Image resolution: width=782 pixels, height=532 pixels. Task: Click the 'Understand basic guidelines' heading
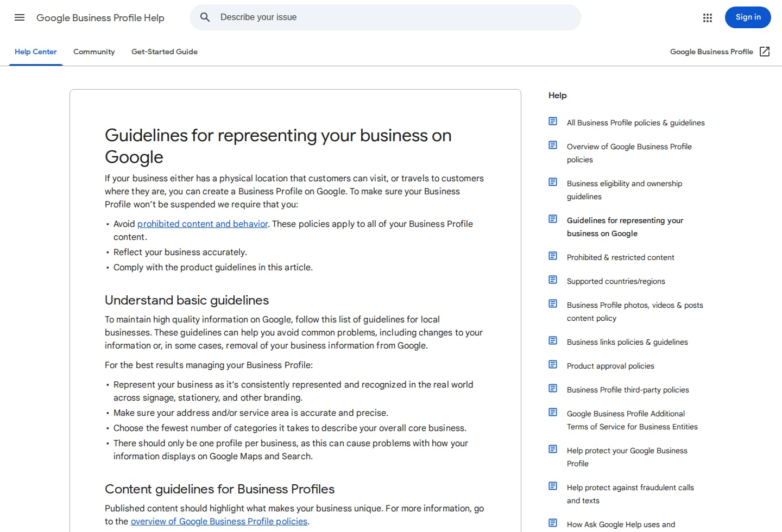187,300
